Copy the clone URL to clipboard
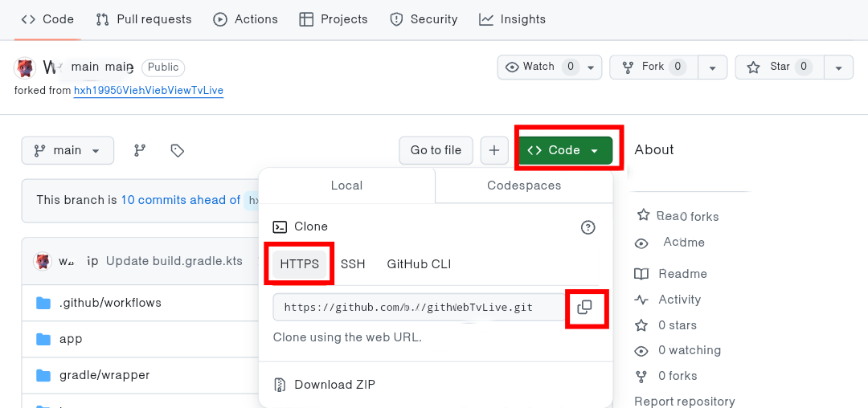The width and height of the screenshot is (868, 408). pyautogui.click(x=585, y=308)
